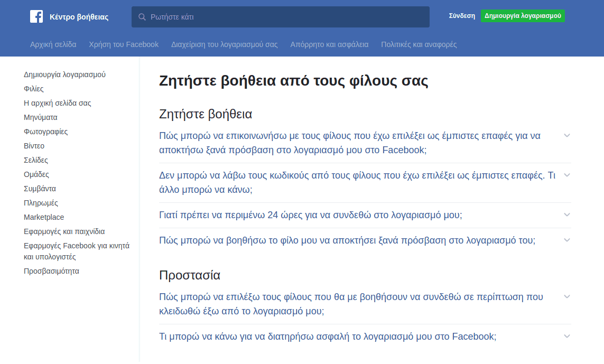Expand the trusted contacts communication question chevron

566,136
